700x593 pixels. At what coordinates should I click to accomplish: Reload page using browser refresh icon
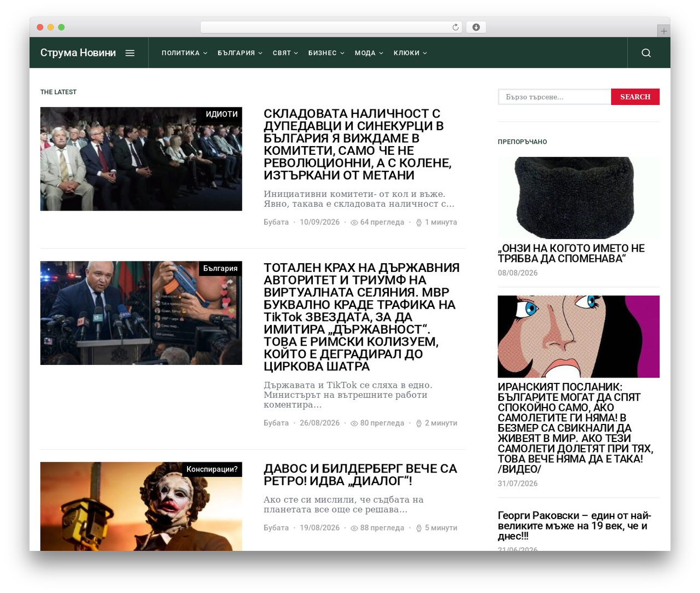455,27
